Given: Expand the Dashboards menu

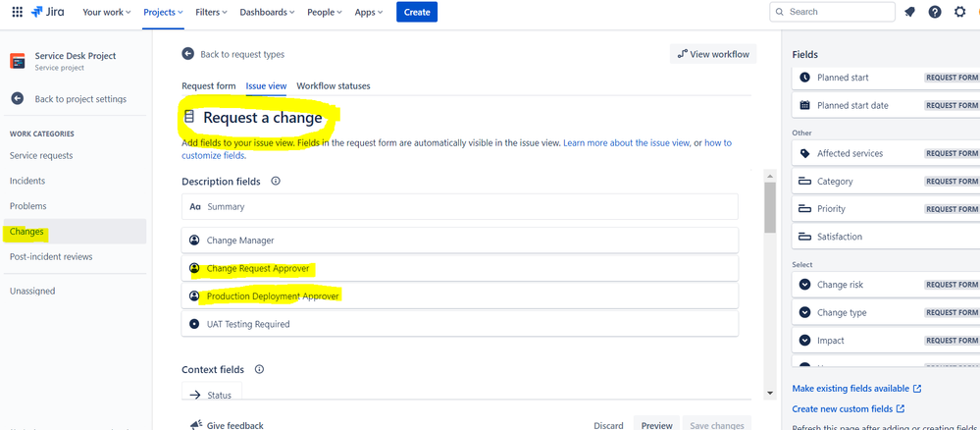Looking at the screenshot, I should coord(267,12).
